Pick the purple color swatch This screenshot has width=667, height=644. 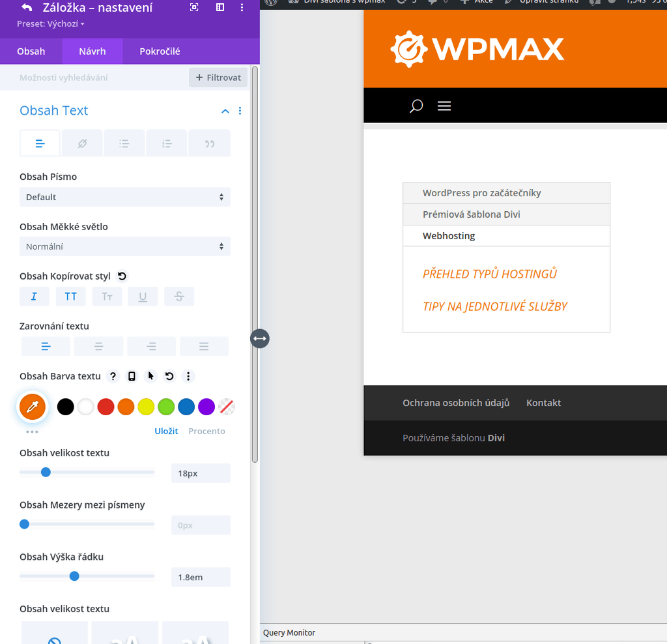pos(206,407)
